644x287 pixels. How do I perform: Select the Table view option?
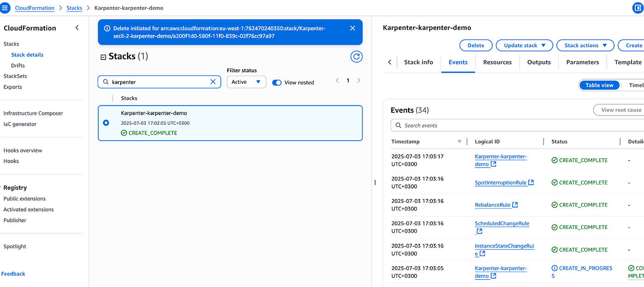point(599,85)
